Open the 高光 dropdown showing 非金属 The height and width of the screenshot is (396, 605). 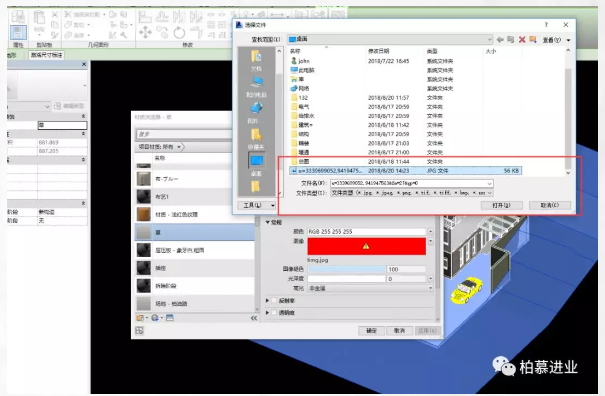pyautogui.click(x=370, y=288)
